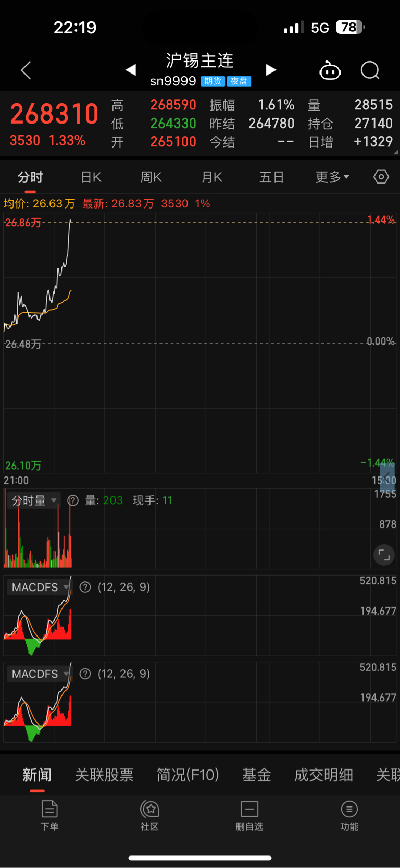Switch to 五日 chart tab

tap(272, 177)
